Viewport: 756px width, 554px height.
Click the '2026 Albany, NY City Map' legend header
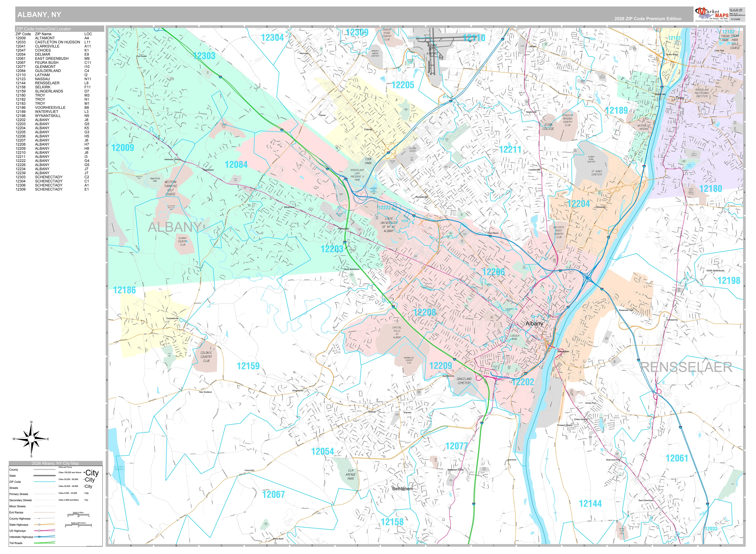click(x=55, y=463)
